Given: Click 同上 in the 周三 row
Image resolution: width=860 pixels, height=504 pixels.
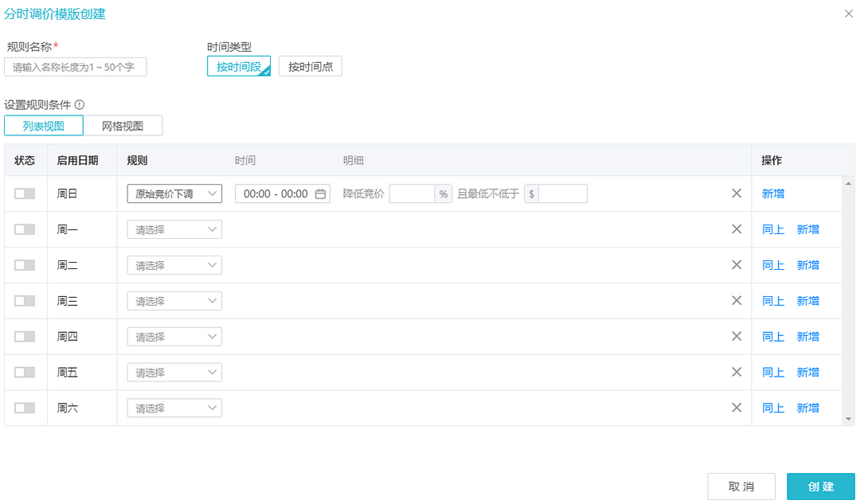Looking at the screenshot, I should pos(772,300).
